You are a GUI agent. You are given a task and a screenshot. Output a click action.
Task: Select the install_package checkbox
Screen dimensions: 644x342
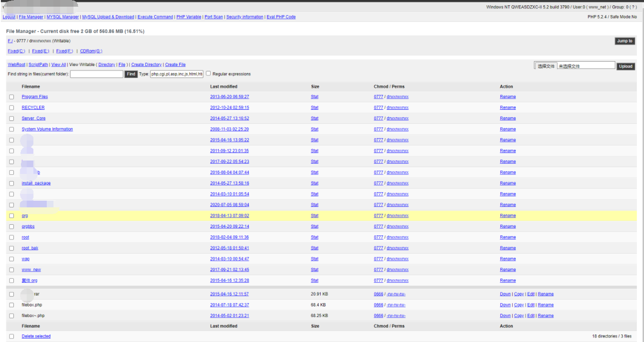[x=12, y=183]
